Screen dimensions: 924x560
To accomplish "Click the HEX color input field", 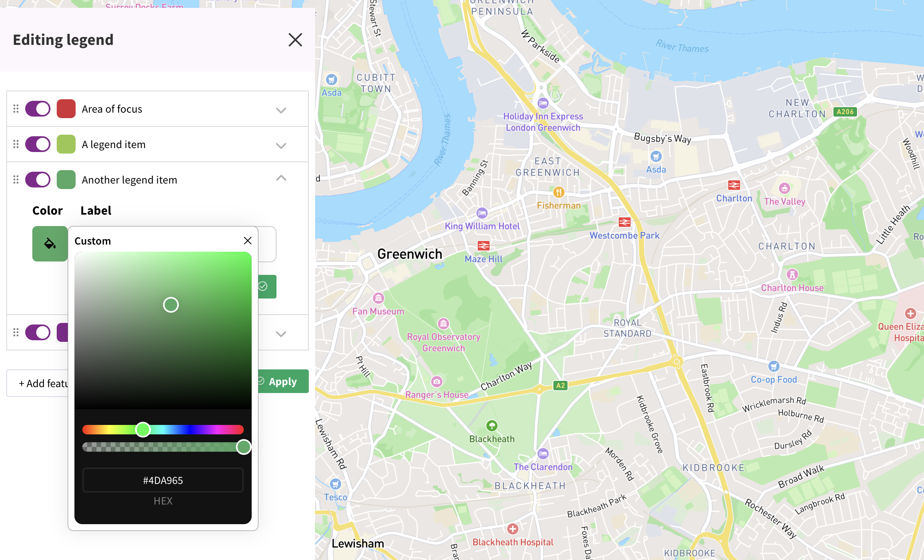I will (x=163, y=480).
